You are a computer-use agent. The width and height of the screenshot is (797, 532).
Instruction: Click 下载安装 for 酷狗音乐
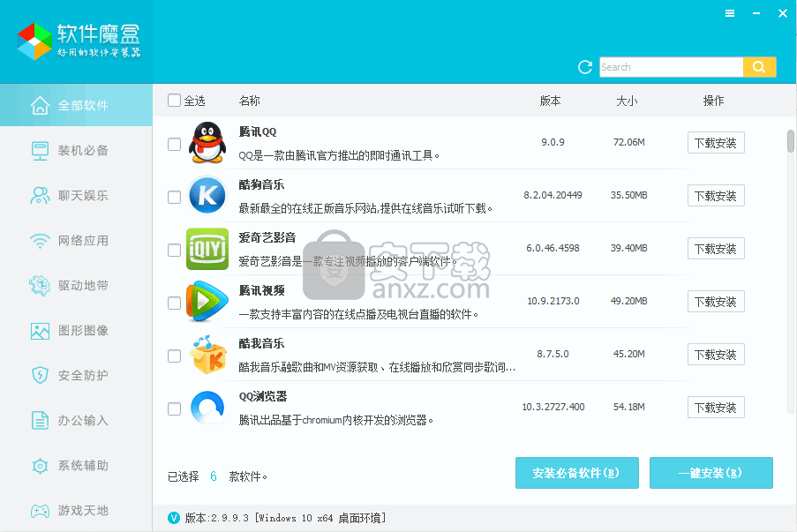pyautogui.click(x=716, y=196)
